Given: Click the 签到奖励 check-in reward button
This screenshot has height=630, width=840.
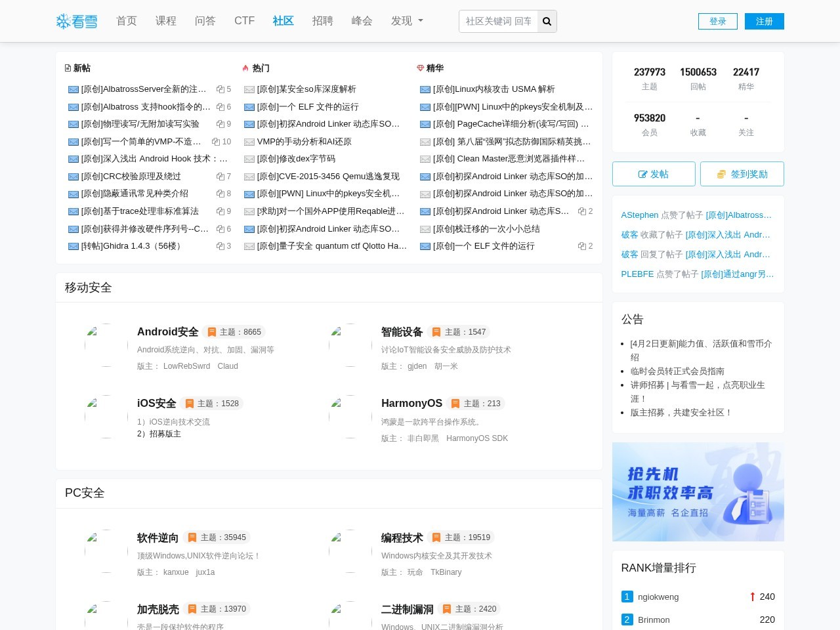Looking at the screenshot, I should point(742,174).
